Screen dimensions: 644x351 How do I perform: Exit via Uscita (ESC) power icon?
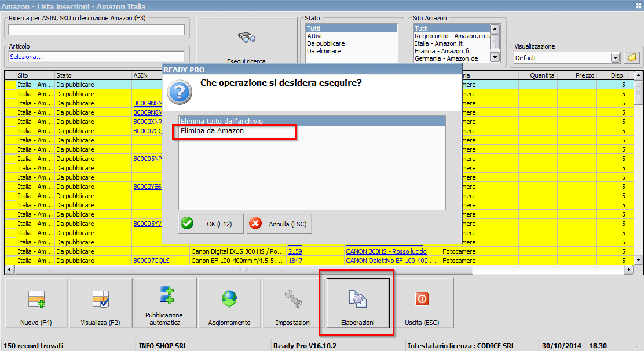(422, 299)
